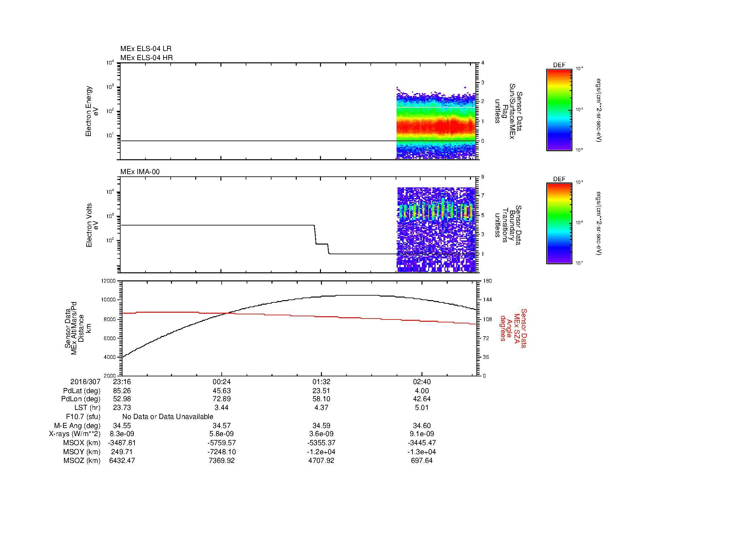Click the MSOX value '-3487.81'
This screenshot has width=756, height=534.
click(122, 443)
